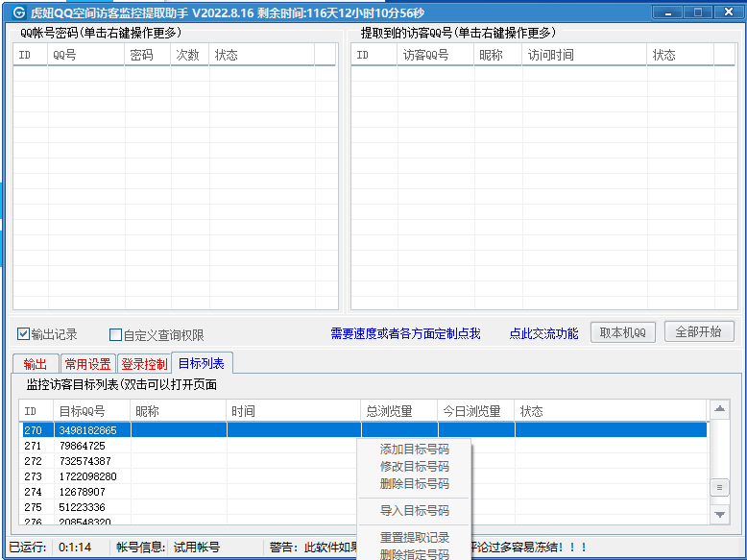Choose 添加目标号码 from context menu
Image resolution: width=747 pixels, height=560 pixels.
point(415,449)
